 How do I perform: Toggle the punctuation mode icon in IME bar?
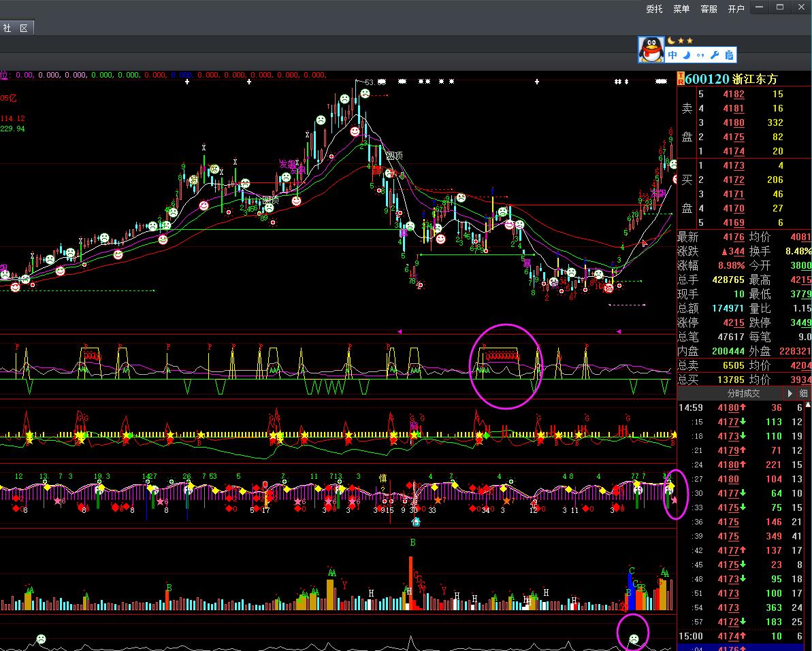click(700, 55)
